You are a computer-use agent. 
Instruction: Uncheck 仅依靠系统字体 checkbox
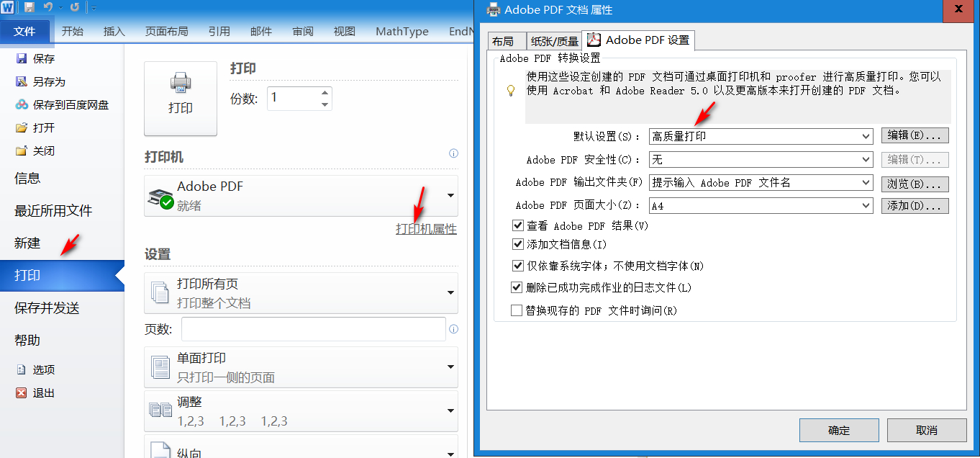517,266
